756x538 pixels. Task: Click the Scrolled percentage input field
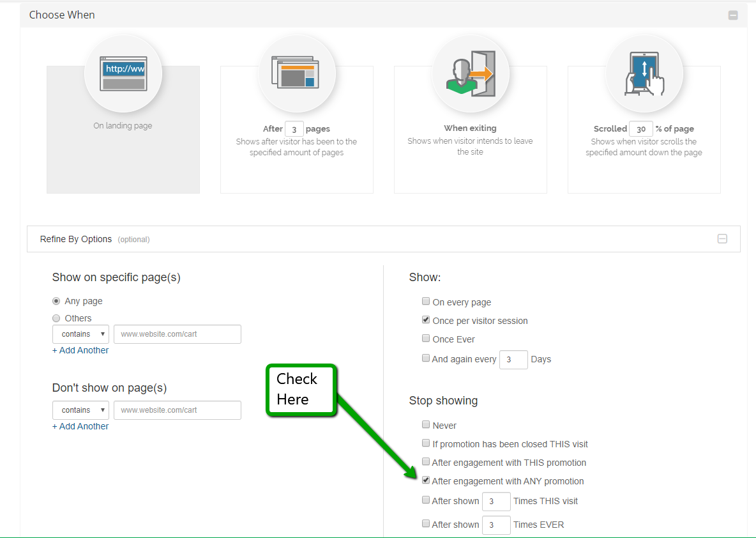[x=641, y=129]
